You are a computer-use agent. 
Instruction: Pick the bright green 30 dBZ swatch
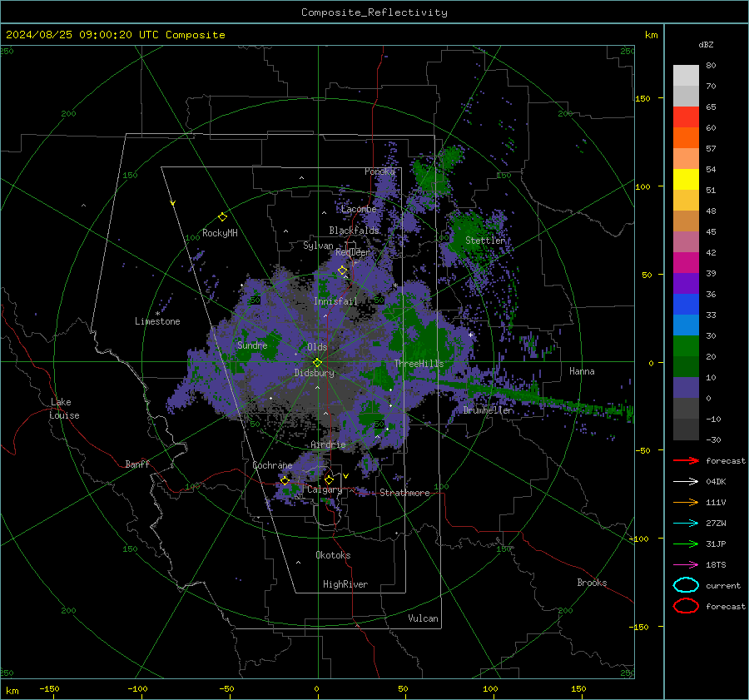tap(686, 346)
